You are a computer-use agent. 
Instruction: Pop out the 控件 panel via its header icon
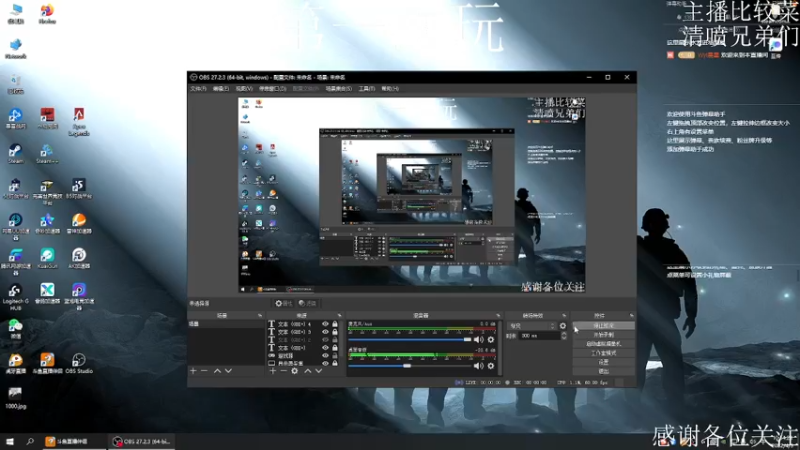[x=632, y=316]
